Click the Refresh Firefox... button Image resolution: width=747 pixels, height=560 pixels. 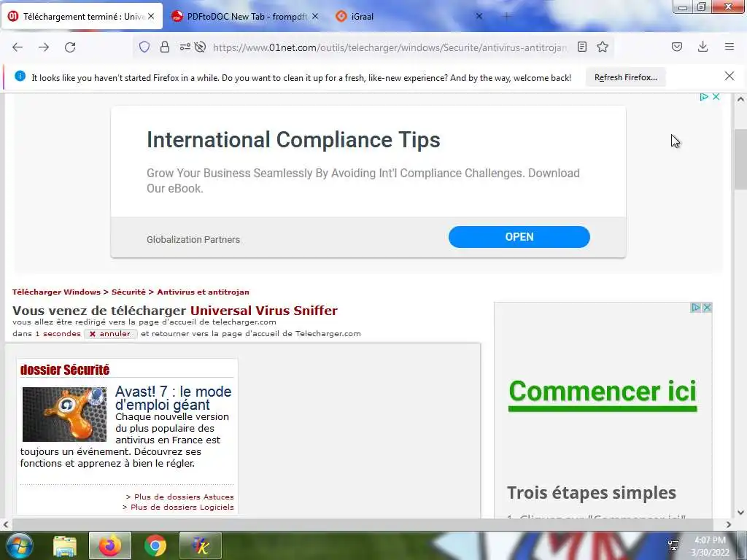[x=625, y=77]
